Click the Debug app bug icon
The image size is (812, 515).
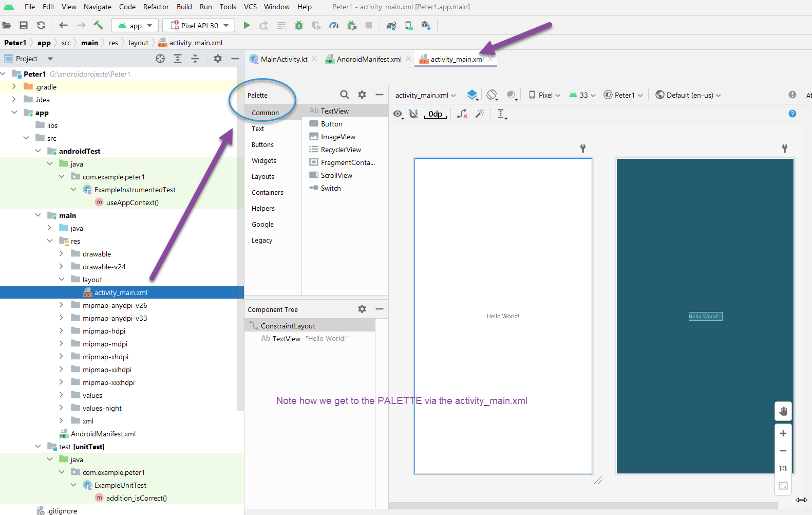click(x=299, y=25)
